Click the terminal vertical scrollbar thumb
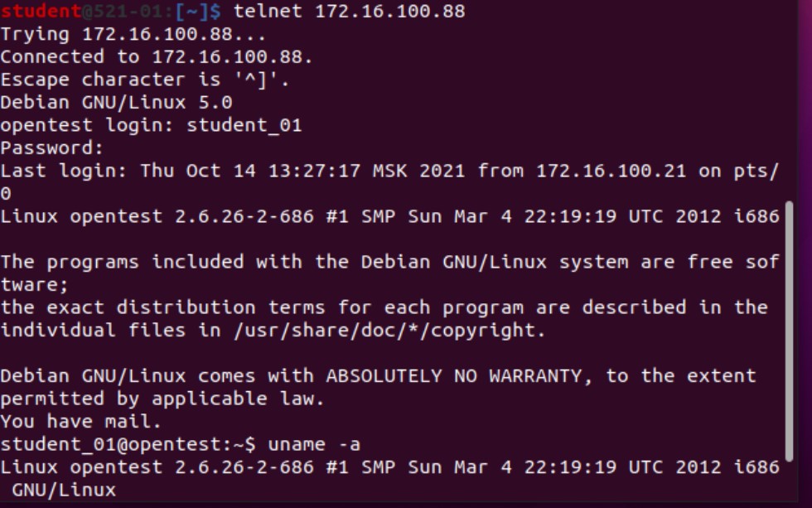This screenshot has width=812, height=508. click(x=789, y=331)
